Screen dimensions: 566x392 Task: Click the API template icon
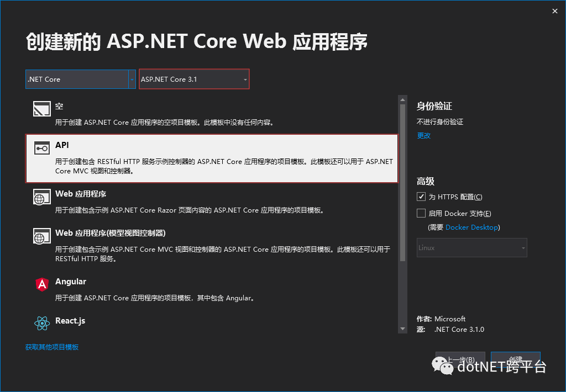point(42,148)
